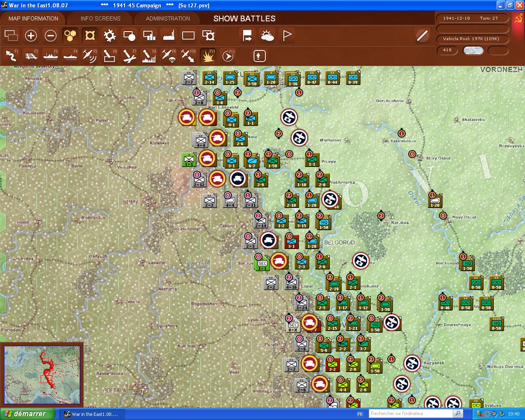Toggle F11 show battles explosion icon

point(208,55)
